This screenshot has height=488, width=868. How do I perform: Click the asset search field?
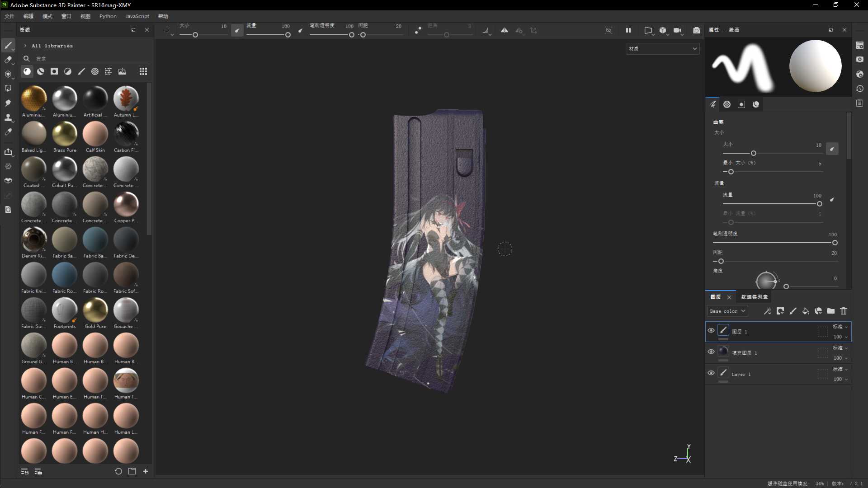(x=86, y=59)
